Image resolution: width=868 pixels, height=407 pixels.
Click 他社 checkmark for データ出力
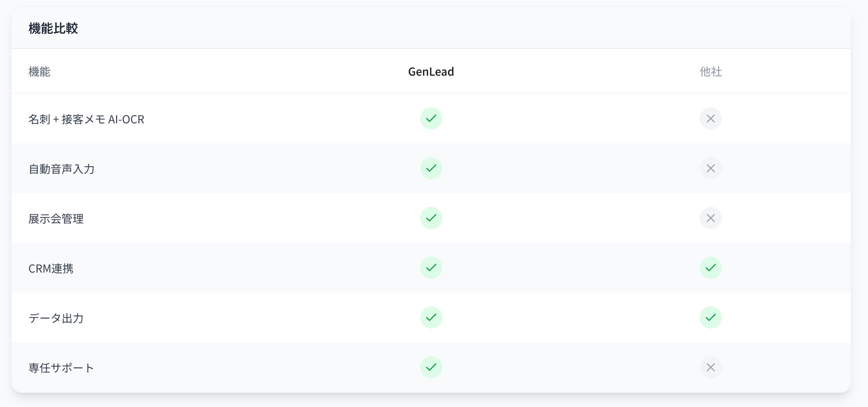710,317
